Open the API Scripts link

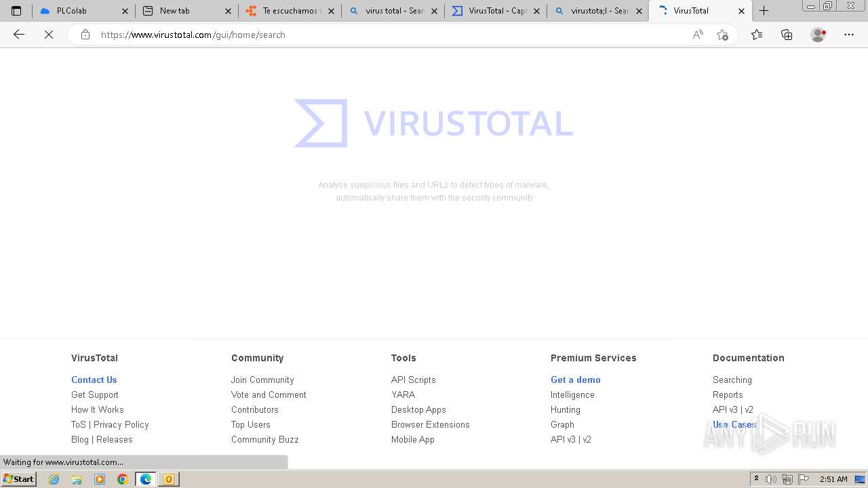coord(414,380)
